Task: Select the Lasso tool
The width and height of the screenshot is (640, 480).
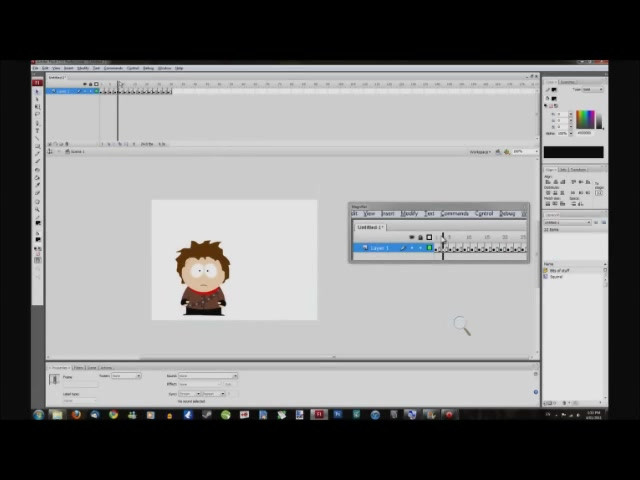Action: tap(37, 115)
